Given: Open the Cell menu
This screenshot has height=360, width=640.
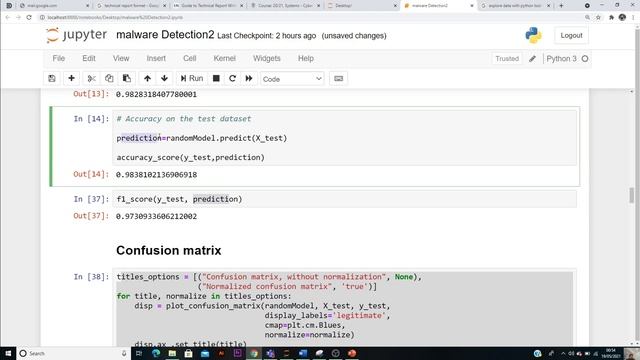Looking at the screenshot, I should 189,58.
